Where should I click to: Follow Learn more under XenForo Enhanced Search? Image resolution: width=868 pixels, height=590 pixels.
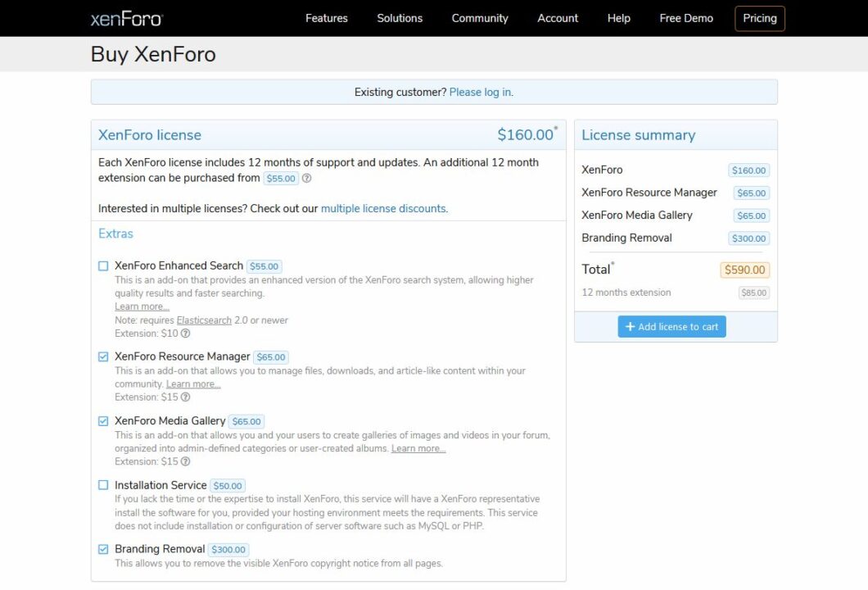point(142,307)
